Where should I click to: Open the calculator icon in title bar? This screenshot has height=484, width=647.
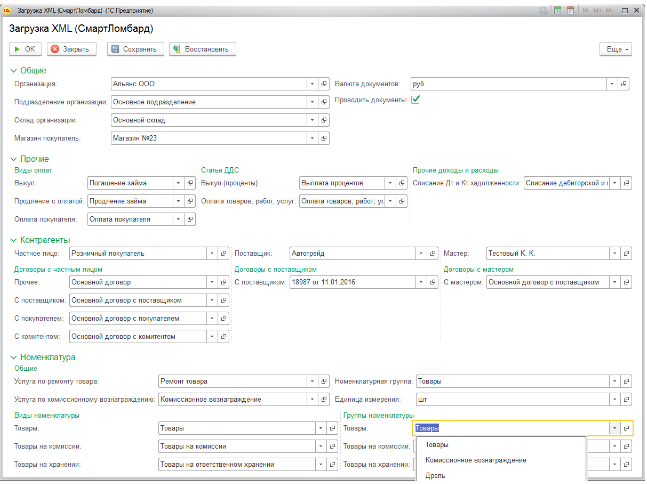click(557, 11)
